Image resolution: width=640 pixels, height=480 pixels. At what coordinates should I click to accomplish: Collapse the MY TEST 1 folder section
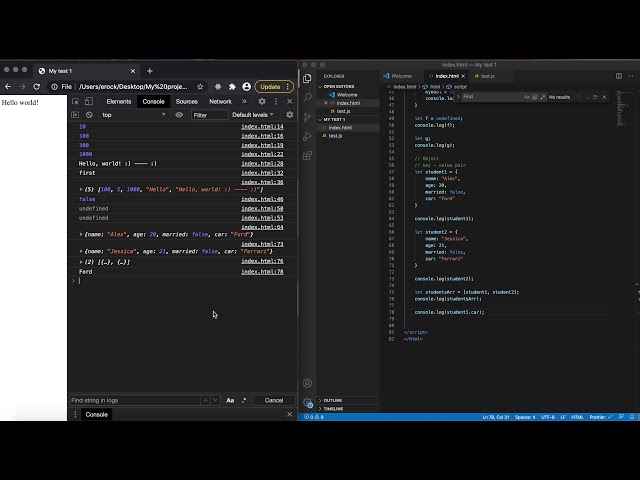(334, 119)
